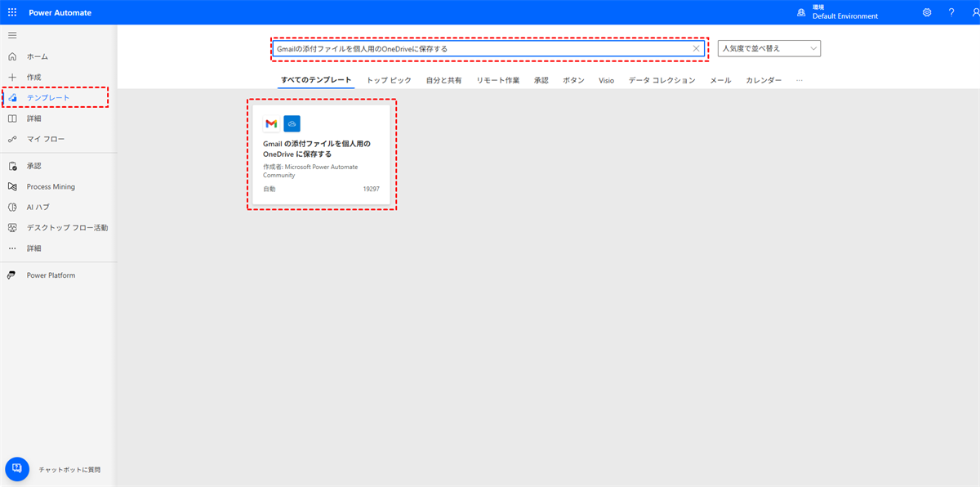Open デスクトップ フロー活動 in sidebar
The height and width of the screenshot is (487, 980).
[68, 227]
